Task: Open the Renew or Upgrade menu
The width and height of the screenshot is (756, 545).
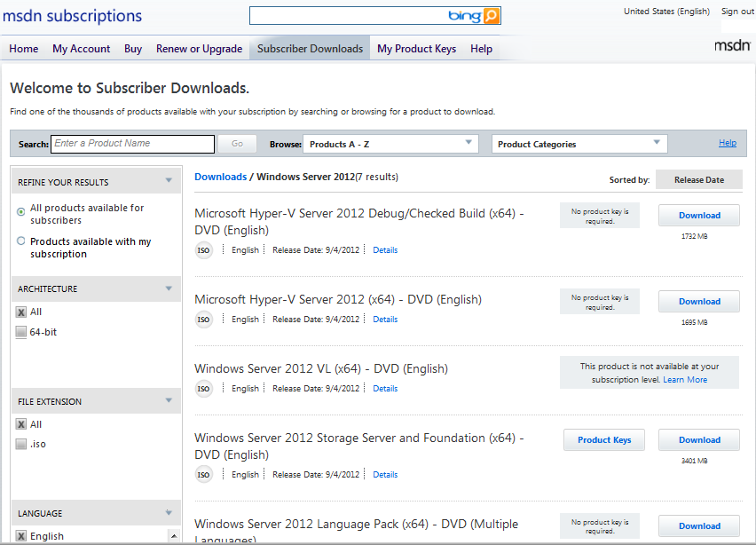Action: (x=199, y=49)
